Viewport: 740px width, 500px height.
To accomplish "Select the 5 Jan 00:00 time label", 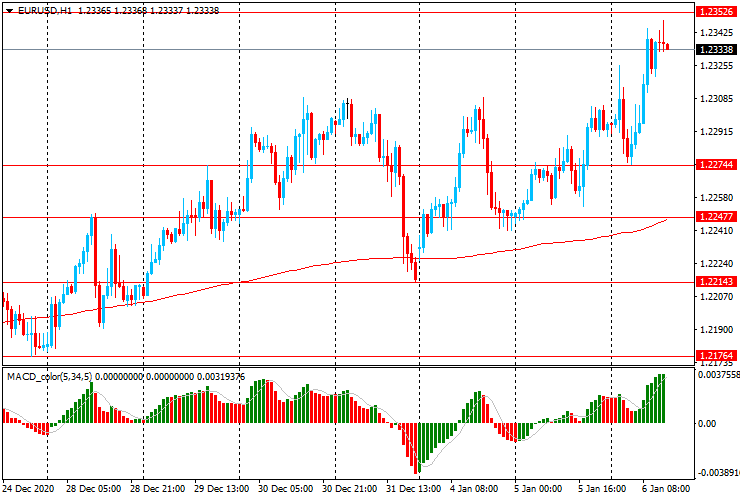I will coord(538,488).
